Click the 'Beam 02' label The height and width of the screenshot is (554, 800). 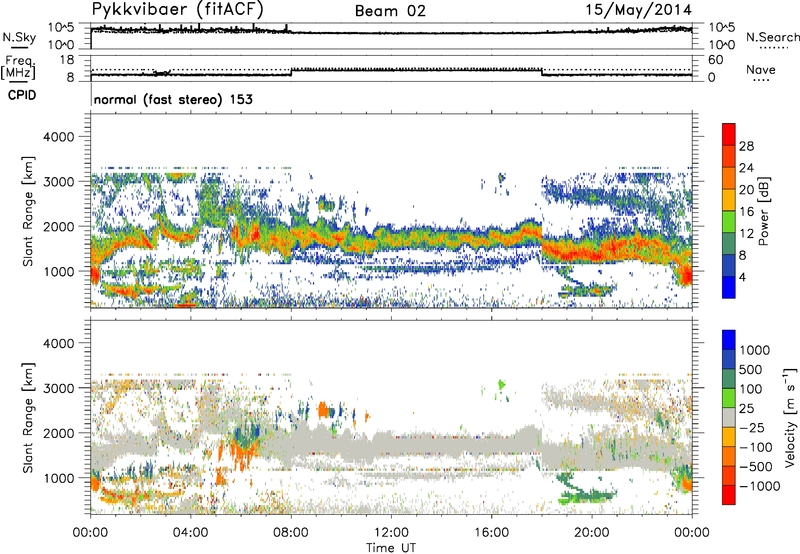pyautogui.click(x=390, y=11)
